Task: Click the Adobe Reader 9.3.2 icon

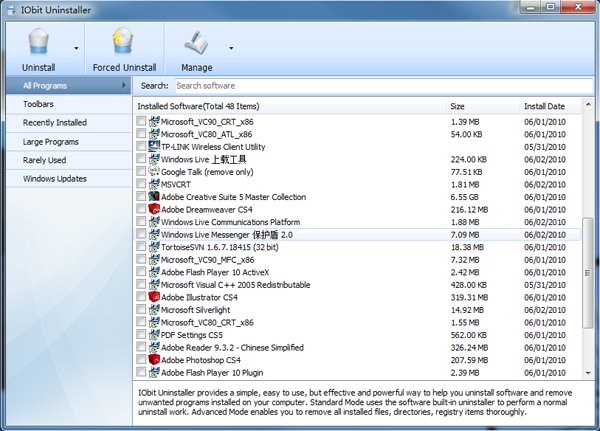Action: 154,347
